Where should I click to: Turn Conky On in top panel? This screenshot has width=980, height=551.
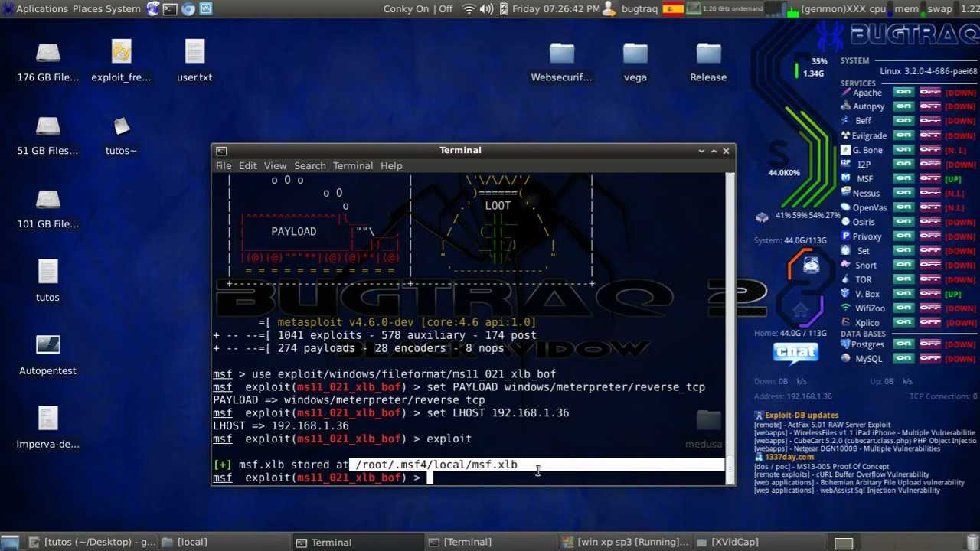tap(407, 9)
